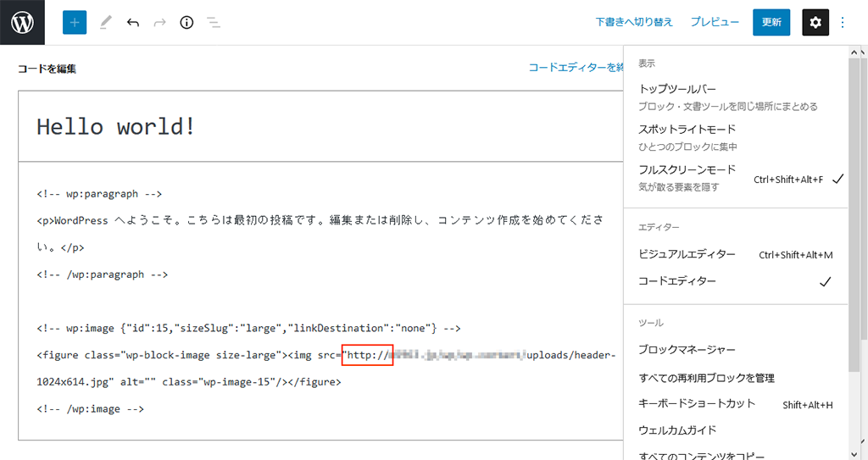Open キーボードショートカット help
This screenshot has height=460, width=868.
pyautogui.click(x=736, y=404)
